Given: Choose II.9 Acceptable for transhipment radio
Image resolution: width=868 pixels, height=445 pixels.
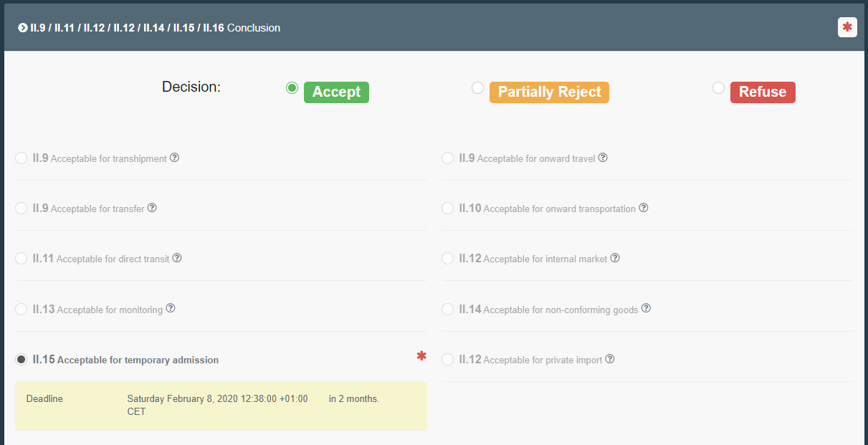Looking at the screenshot, I should tap(22, 158).
